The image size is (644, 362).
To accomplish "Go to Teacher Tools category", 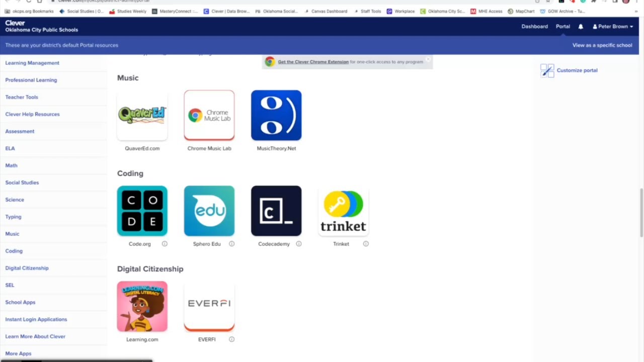I will coord(22,97).
